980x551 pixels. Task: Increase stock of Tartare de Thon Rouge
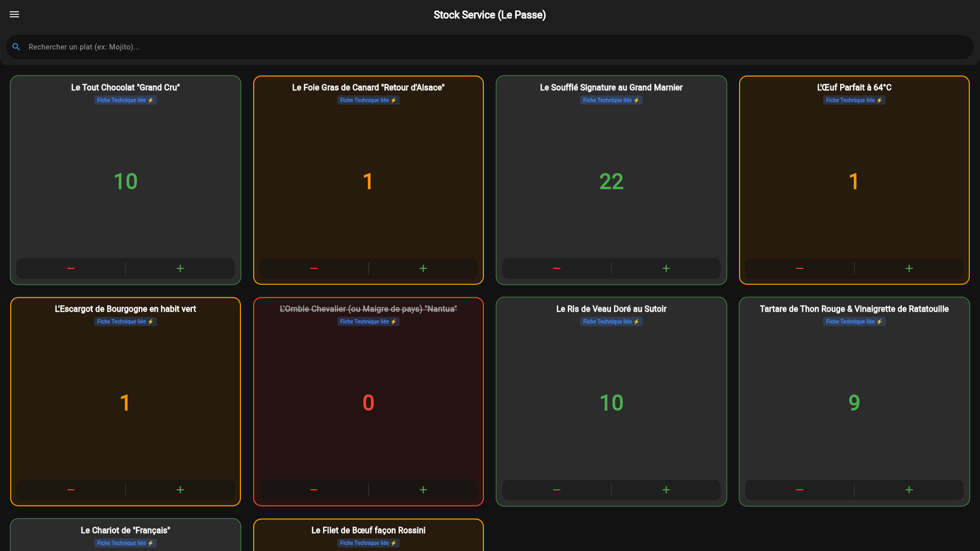[909, 490]
